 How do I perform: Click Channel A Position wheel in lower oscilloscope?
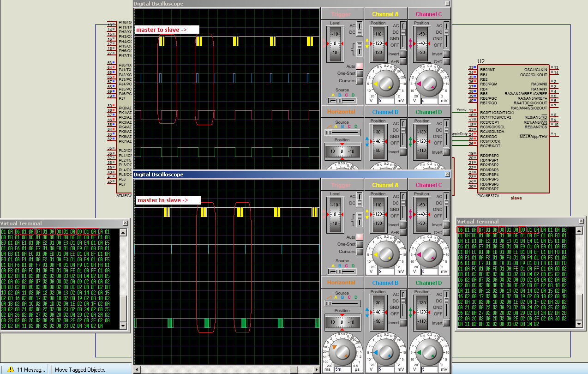point(379,214)
